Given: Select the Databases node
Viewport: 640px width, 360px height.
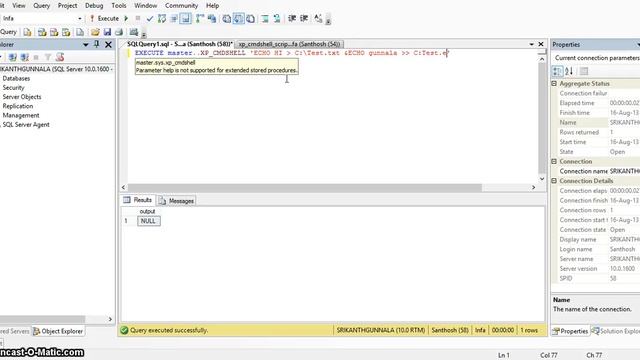Looking at the screenshot, I should (16, 78).
